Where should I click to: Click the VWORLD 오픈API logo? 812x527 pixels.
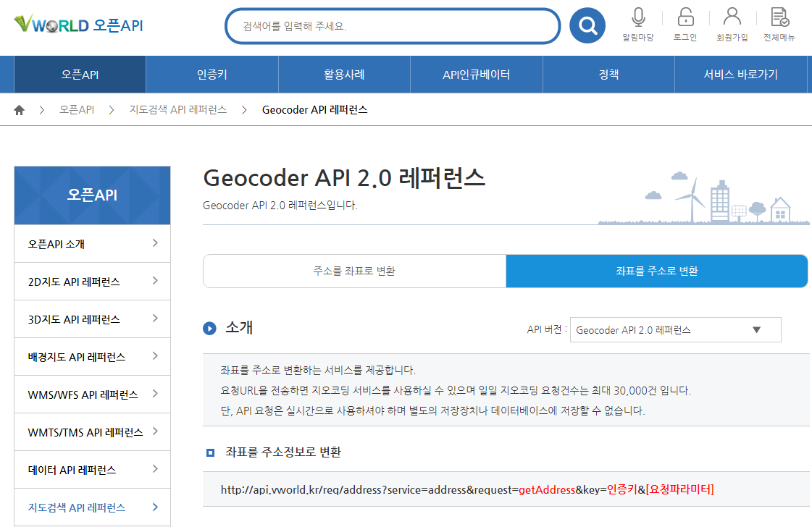[x=78, y=24]
